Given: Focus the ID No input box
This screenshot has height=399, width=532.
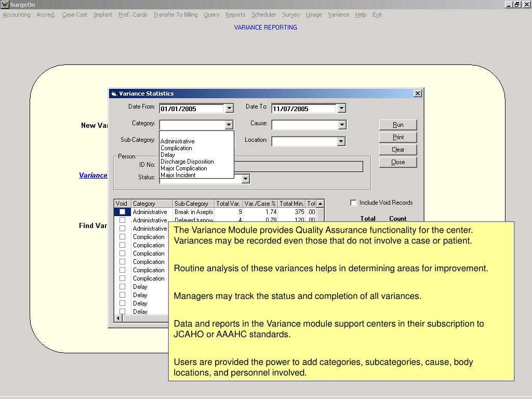Looking at the screenshot, I should pos(299,166).
